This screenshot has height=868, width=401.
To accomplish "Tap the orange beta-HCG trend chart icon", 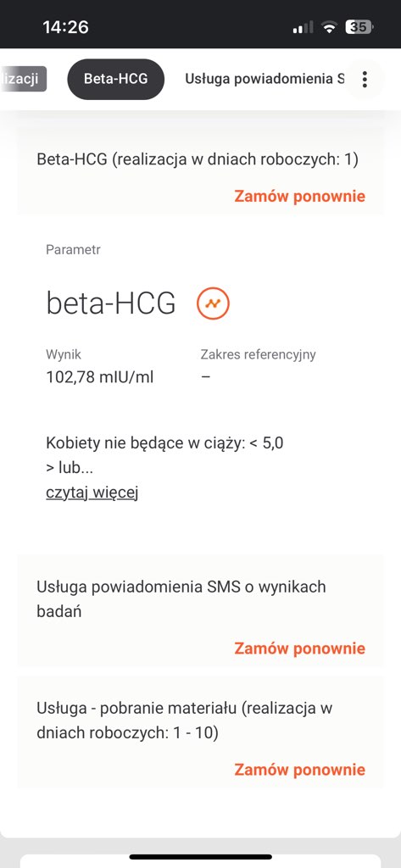I will coord(214,303).
